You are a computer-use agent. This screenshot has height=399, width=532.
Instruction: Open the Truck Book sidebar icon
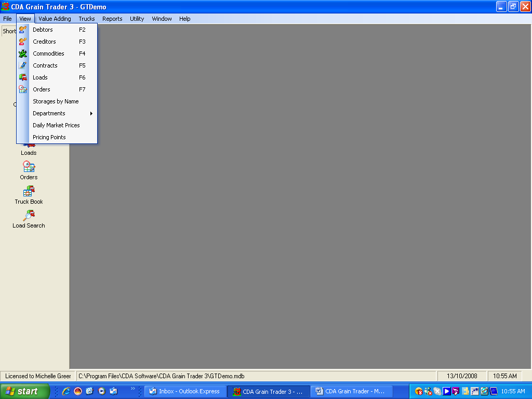point(29,192)
